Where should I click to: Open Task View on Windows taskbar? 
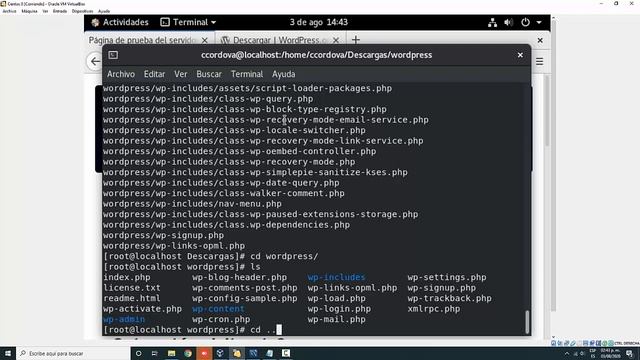[x=155, y=353]
